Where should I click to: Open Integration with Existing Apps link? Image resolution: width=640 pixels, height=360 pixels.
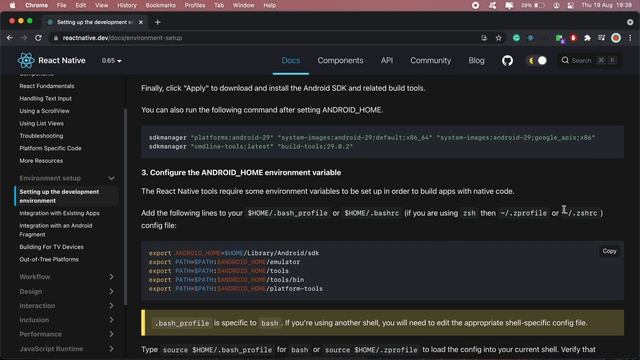[60, 213]
